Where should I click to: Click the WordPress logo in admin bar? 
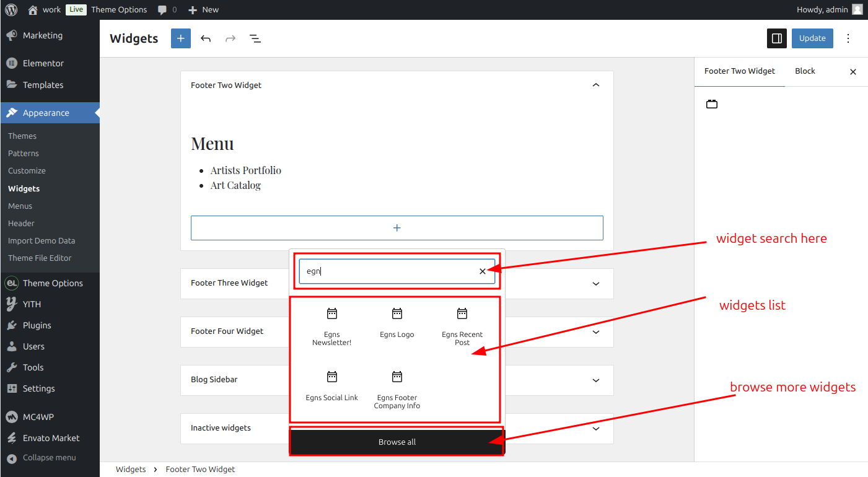coord(11,10)
